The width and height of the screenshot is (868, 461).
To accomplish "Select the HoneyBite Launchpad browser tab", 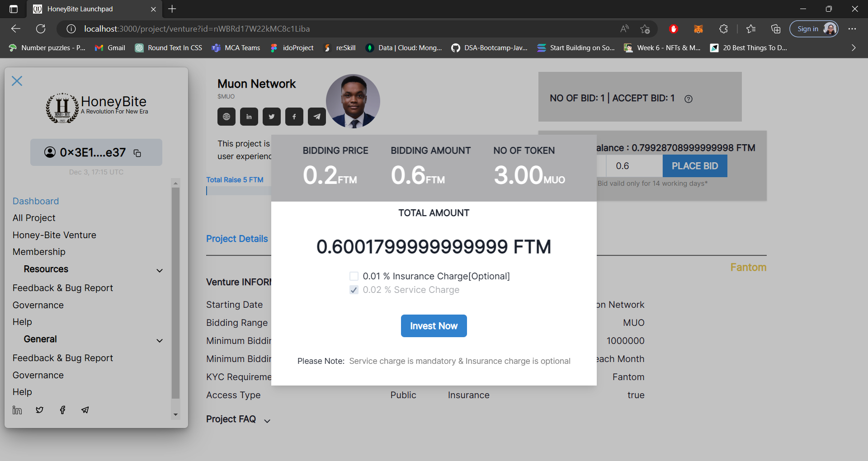I will pyautogui.click(x=95, y=9).
